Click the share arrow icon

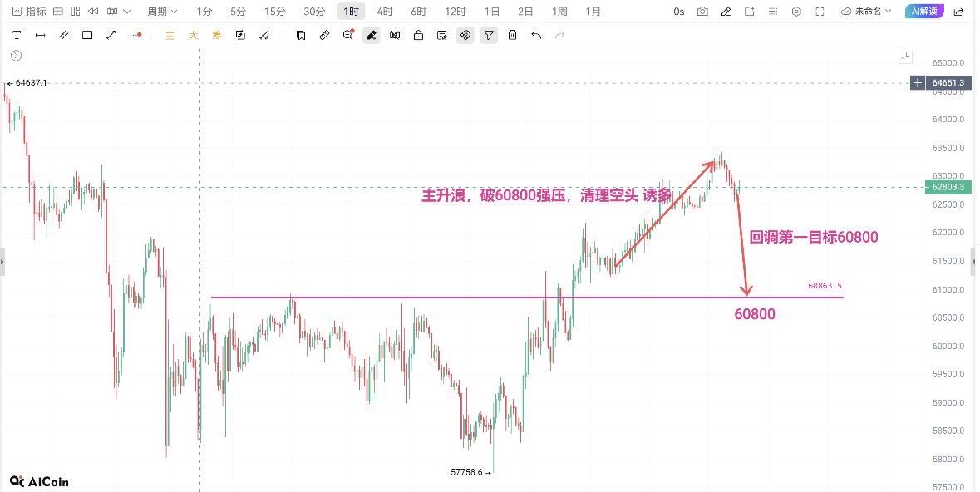(958, 12)
